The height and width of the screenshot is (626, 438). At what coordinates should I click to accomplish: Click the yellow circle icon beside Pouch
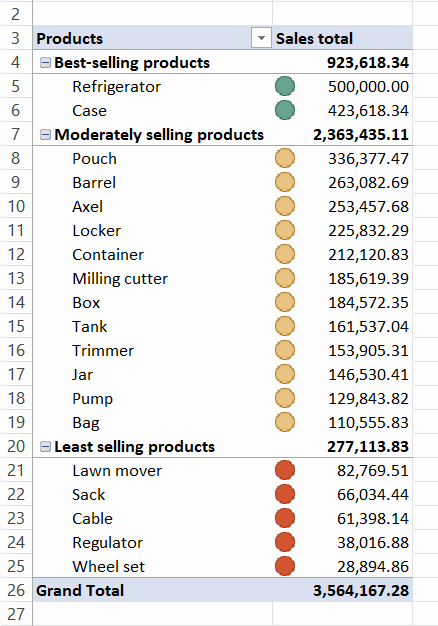pos(285,158)
